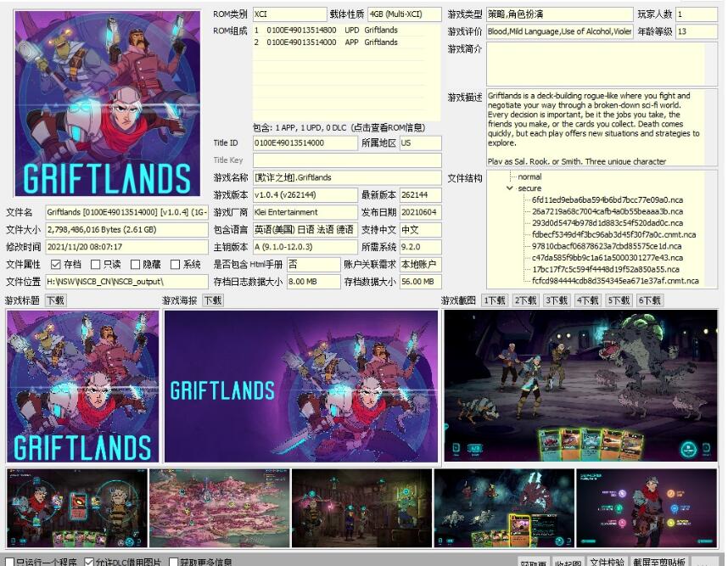Click 支持中文 field

[420, 229]
